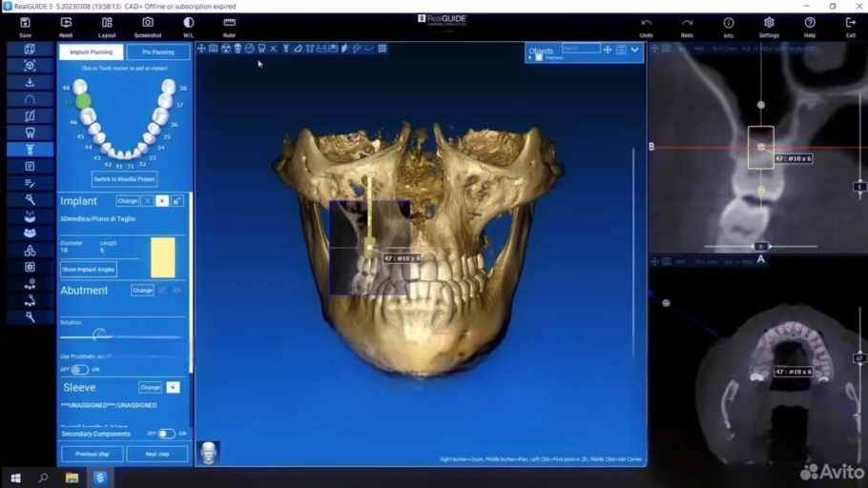The width and height of the screenshot is (868, 488).
Task: Open the Windows Start menu
Action: 15,478
